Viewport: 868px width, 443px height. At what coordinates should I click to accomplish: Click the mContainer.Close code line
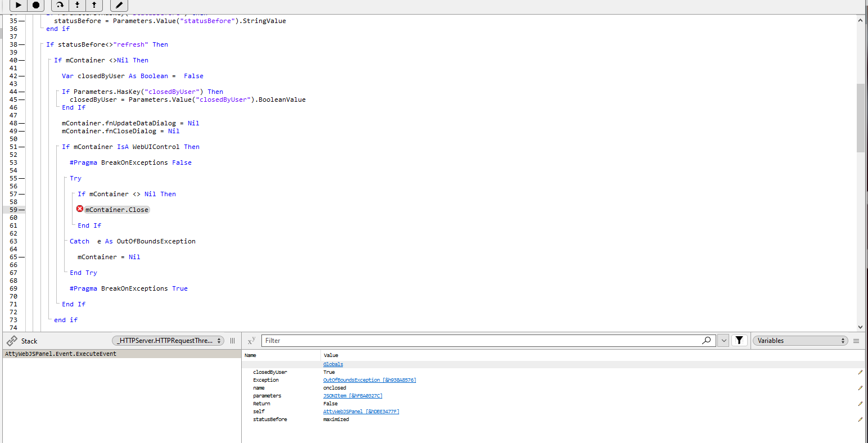[117, 210]
